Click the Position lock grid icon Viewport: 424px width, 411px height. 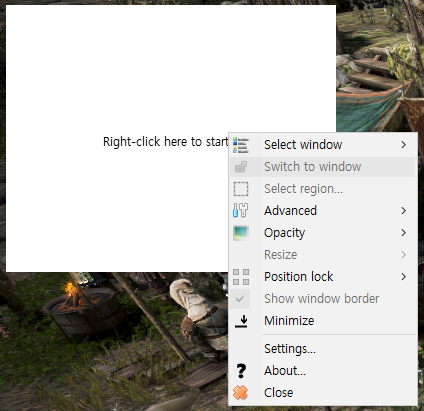point(241,277)
